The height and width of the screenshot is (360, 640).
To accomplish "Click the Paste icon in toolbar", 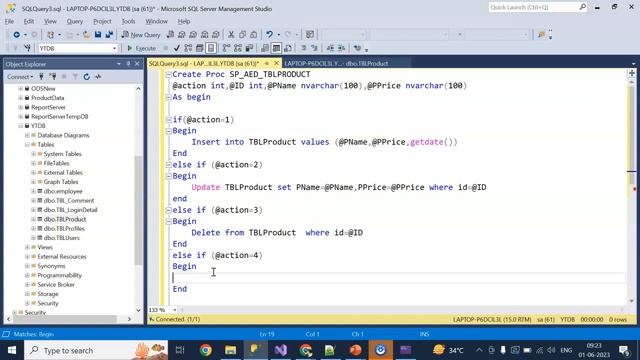I will (253, 35).
